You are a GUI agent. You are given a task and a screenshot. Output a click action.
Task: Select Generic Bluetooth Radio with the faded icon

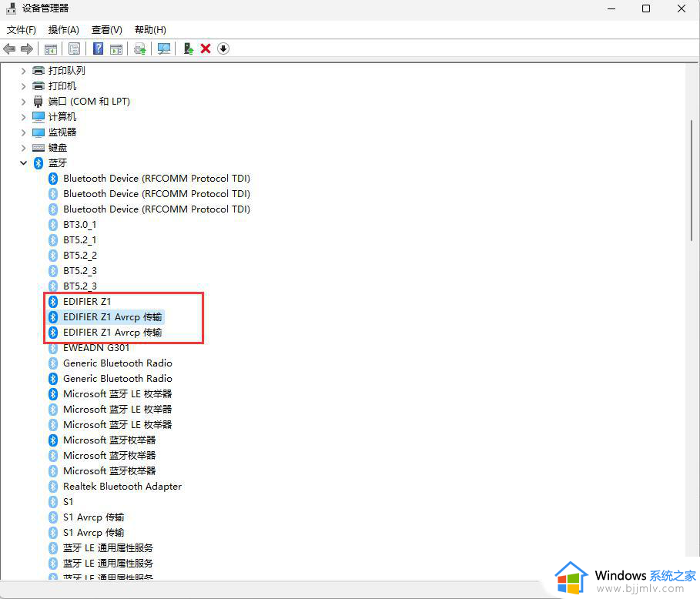pyautogui.click(x=117, y=363)
